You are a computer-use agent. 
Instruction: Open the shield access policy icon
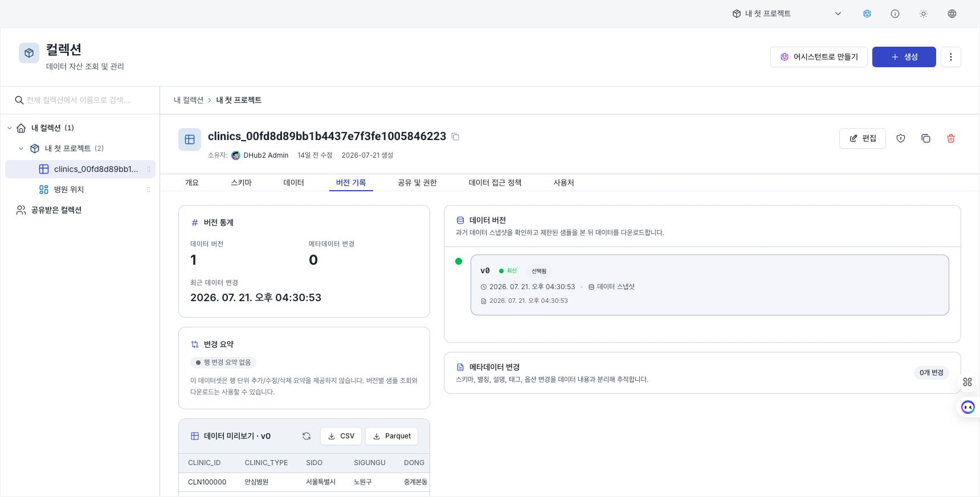pyautogui.click(x=901, y=138)
